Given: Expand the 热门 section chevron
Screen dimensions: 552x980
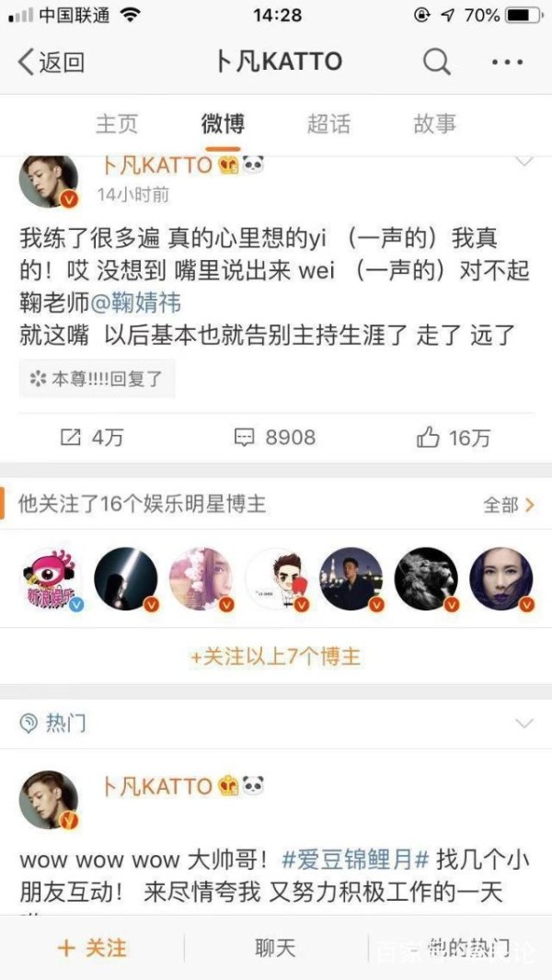Looking at the screenshot, I should pyautogui.click(x=523, y=724).
